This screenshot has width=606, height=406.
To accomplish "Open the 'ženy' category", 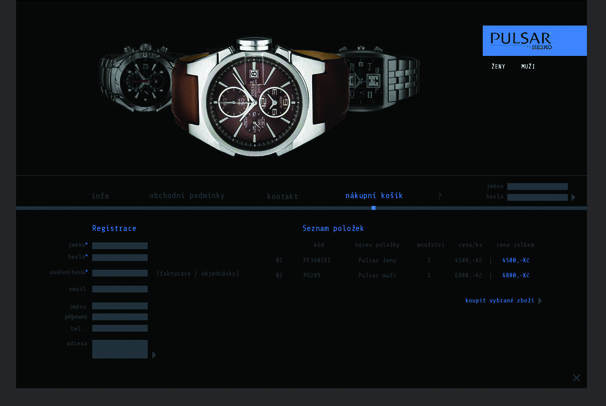I will tap(498, 67).
